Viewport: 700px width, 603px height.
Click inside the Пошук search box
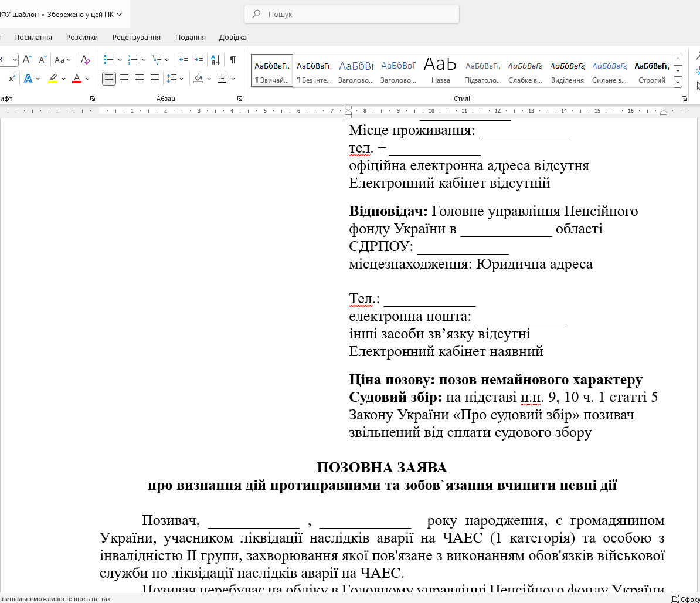pos(352,14)
